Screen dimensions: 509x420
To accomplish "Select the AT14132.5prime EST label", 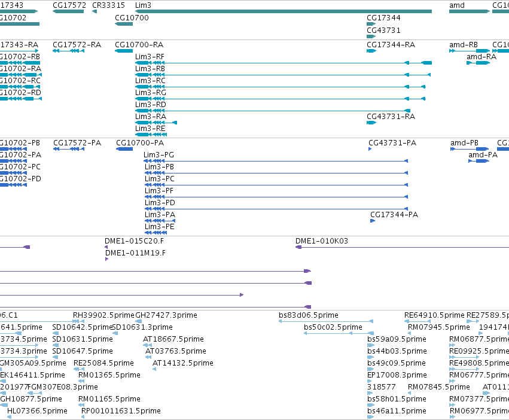I will (x=183, y=363).
